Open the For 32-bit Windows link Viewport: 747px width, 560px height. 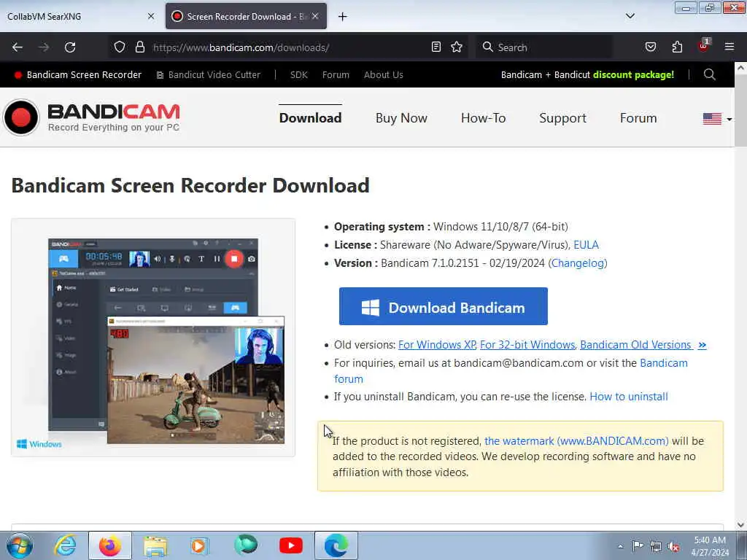pos(527,345)
